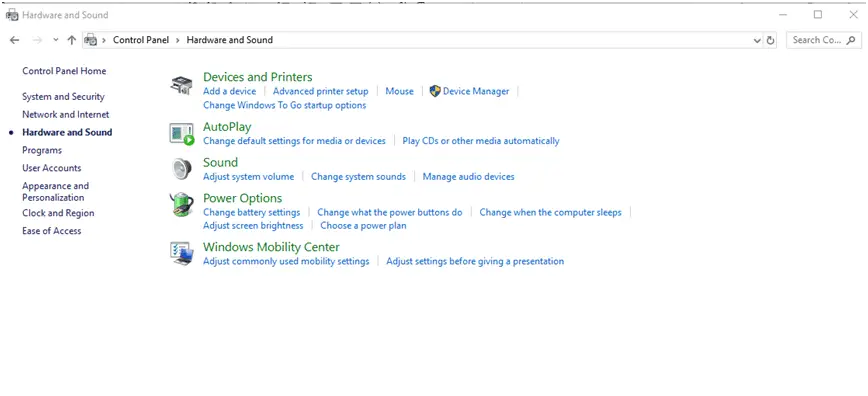The image size is (868, 396).
Task: Go back with the left arrow
Action: pyautogui.click(x=15, y=40)
